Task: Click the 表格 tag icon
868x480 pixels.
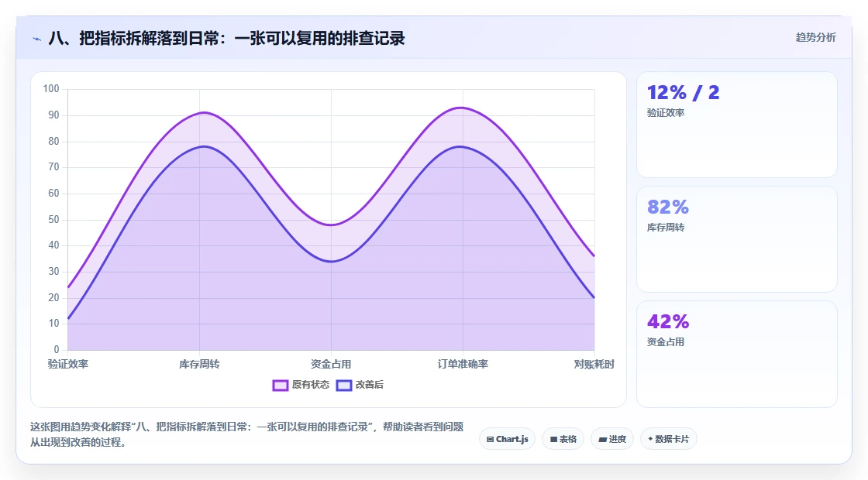Action: (553, 439)
